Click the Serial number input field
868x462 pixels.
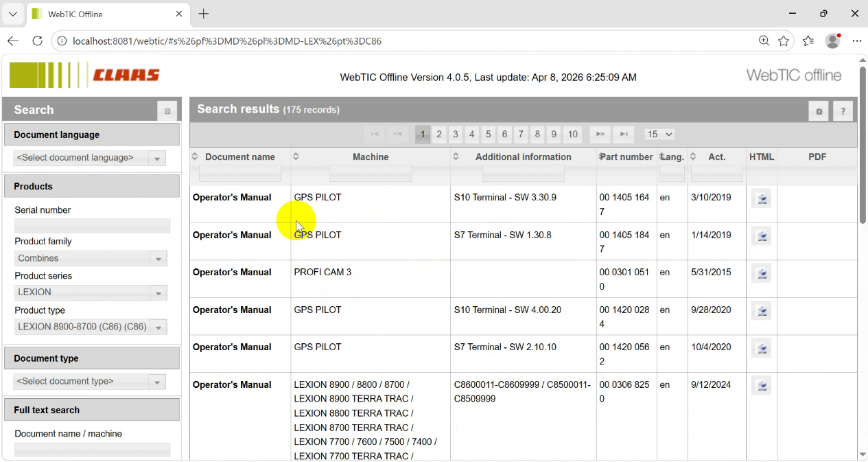pos(92,226)
